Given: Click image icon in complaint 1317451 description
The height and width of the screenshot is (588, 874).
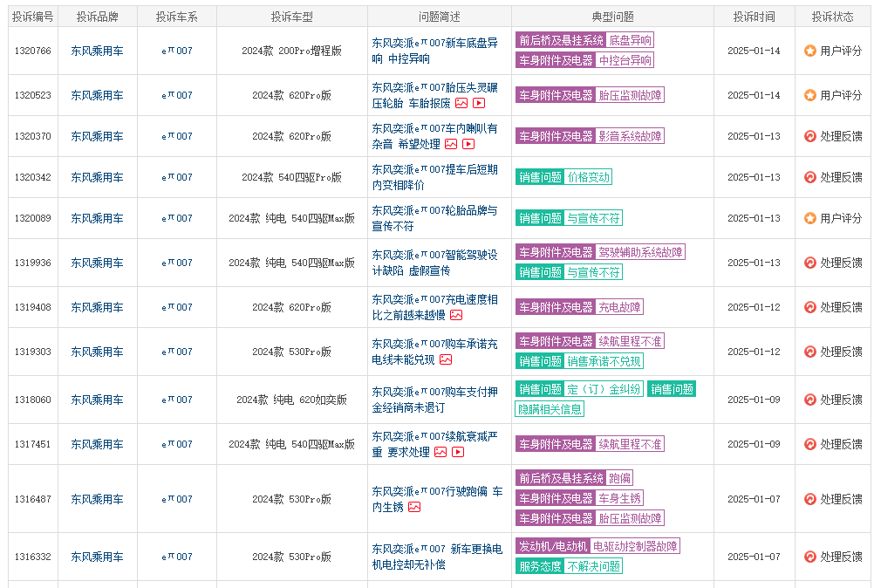Looking at the screenshot, I should (440, 452).
